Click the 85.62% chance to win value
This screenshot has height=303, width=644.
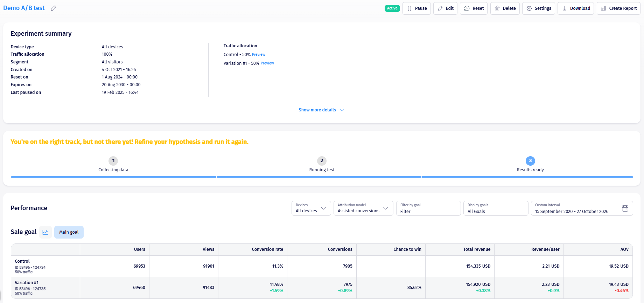pyautogui.click(x=414, y=288)
